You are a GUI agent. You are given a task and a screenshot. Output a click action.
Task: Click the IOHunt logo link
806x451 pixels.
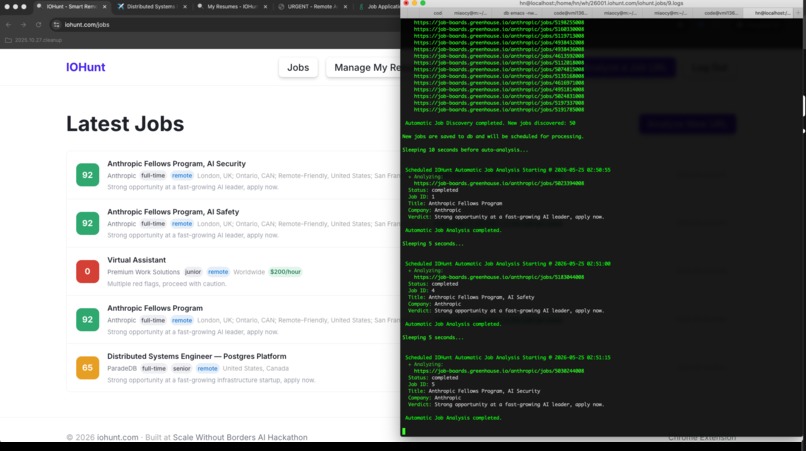85,67
